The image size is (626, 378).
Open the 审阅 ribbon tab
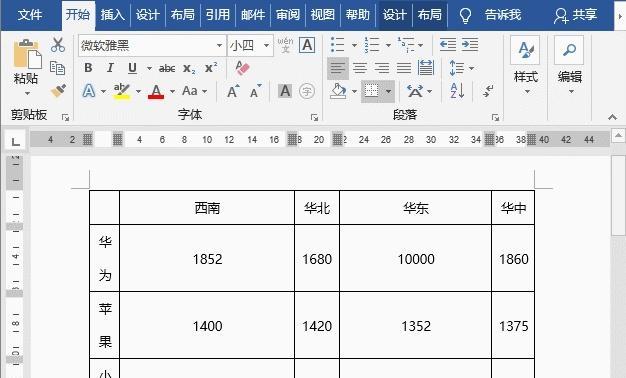(288, 15)
